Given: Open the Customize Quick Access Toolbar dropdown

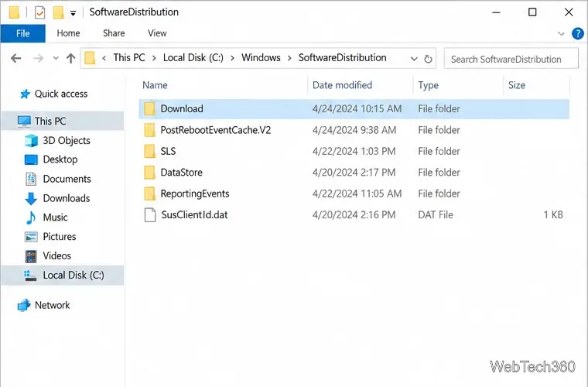Looking at the screenshot, I should (x=73, y=13).
